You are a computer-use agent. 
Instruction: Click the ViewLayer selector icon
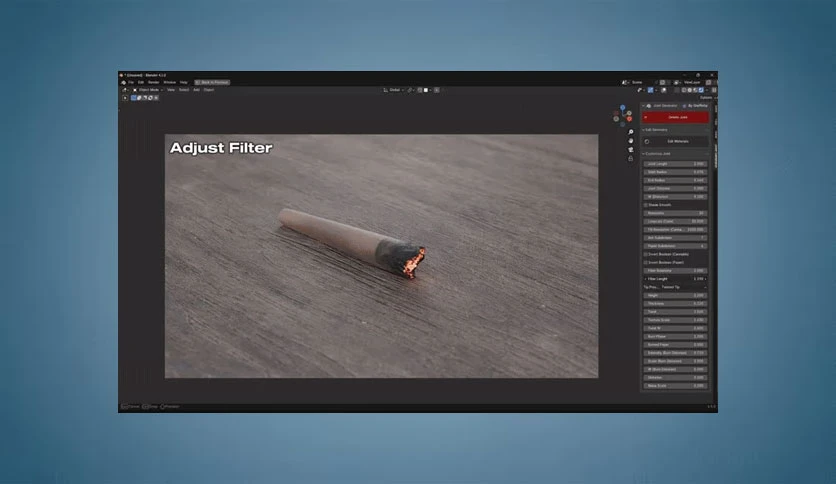677,83
